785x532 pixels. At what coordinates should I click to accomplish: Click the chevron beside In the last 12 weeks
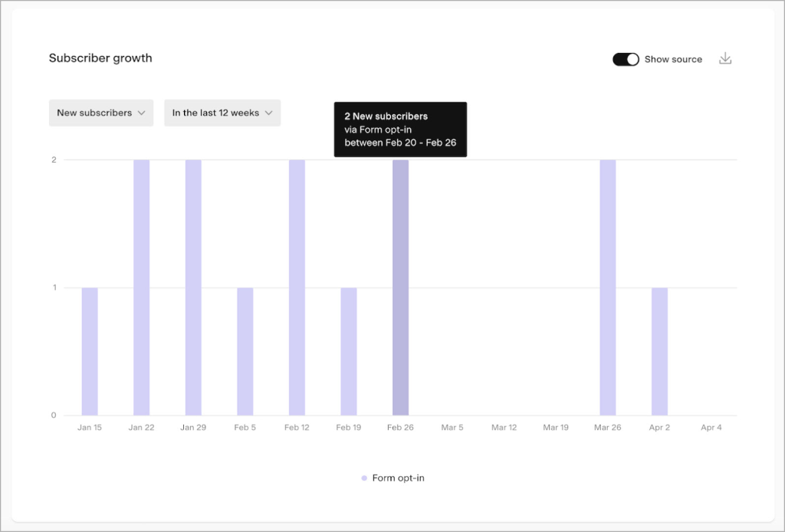click(269, 113)
